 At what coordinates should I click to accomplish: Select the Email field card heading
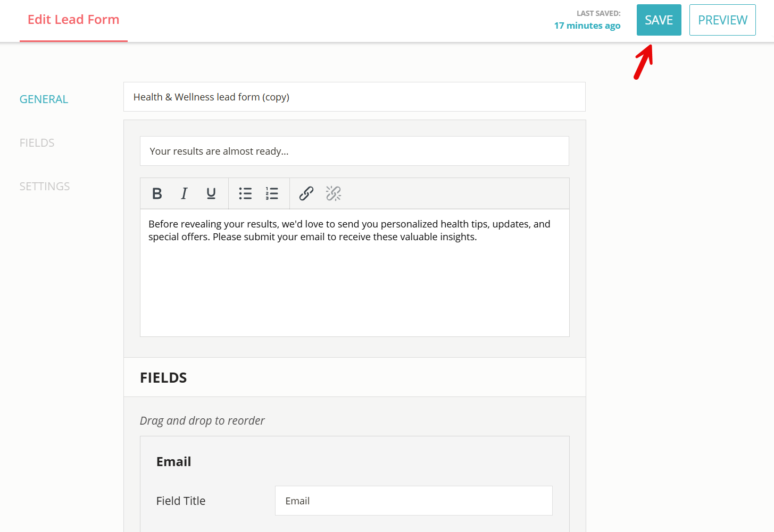173,462
